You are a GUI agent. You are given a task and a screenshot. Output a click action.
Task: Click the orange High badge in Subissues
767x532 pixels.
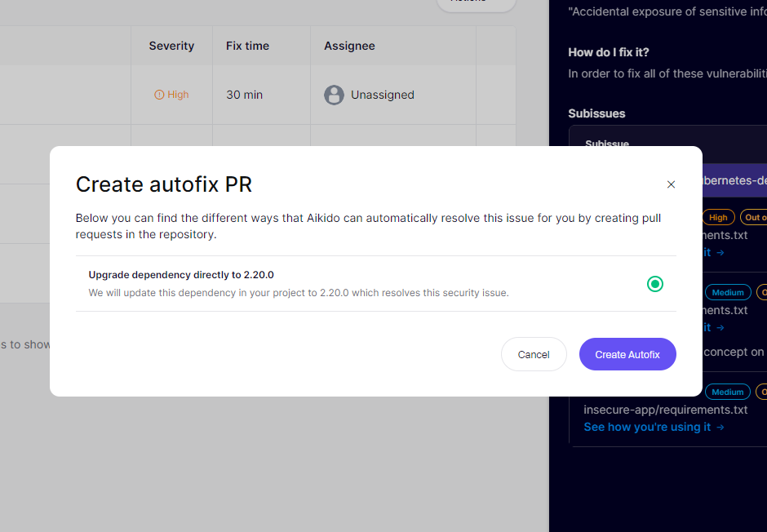click(x=718, y=218)
